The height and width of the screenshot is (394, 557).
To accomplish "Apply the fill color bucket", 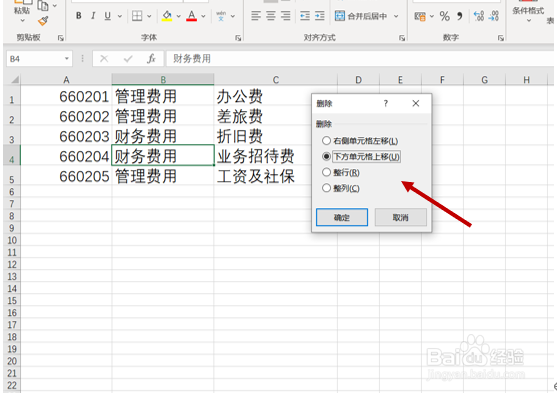I will click(167, 16).
